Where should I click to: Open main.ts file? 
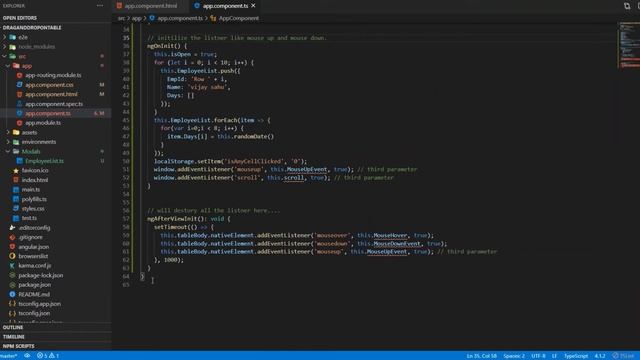(31, 190)
